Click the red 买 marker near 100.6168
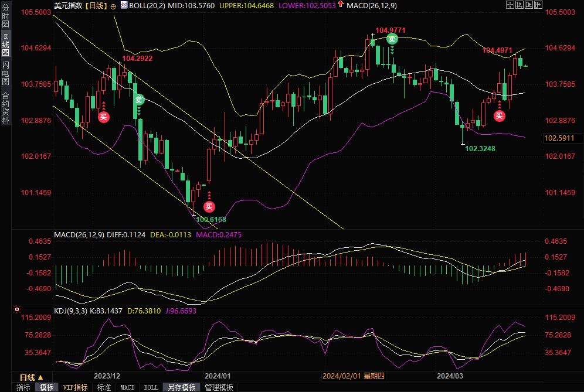The image size is (584, 392). 209,206
